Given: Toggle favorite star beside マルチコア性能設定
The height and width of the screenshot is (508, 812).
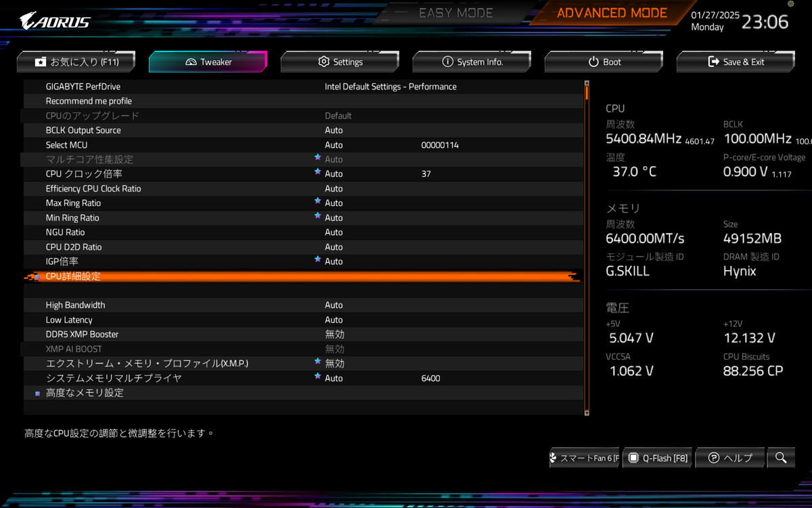Looking at the screenshot, I should (x=317, y=158).
